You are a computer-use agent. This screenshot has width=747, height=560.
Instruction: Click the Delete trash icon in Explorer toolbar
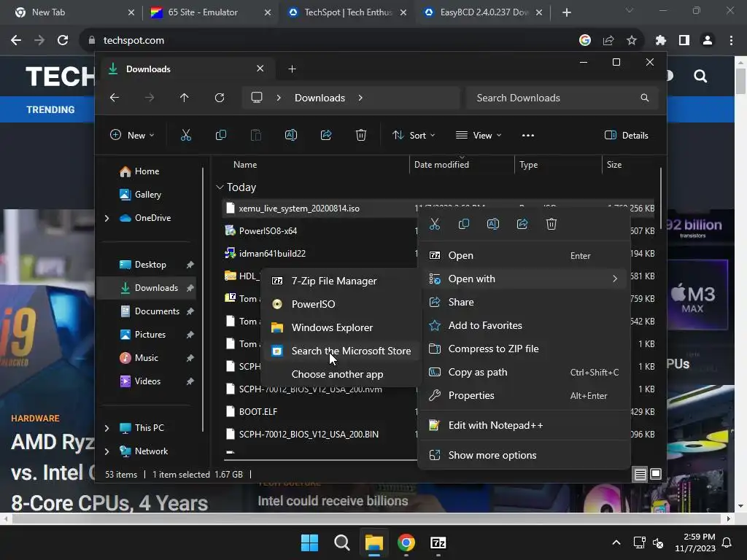pyautogui.click(x=361, y=135)
